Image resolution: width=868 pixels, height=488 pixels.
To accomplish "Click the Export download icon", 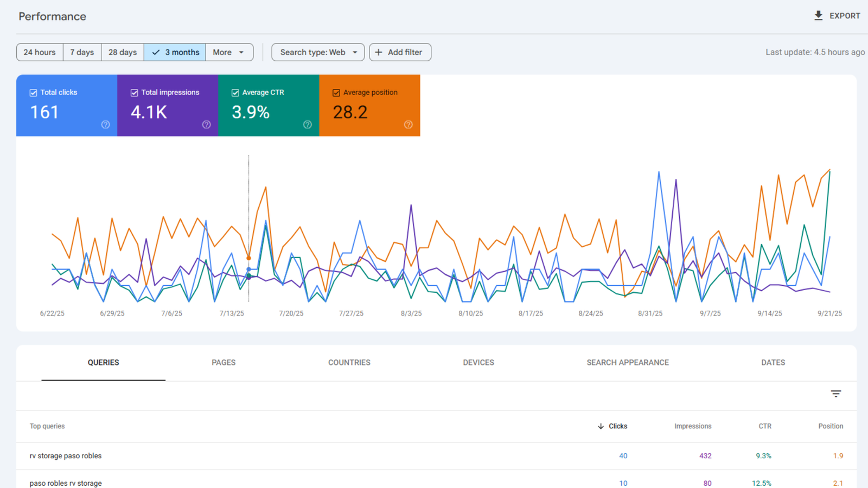I will (x=818, y=16).
